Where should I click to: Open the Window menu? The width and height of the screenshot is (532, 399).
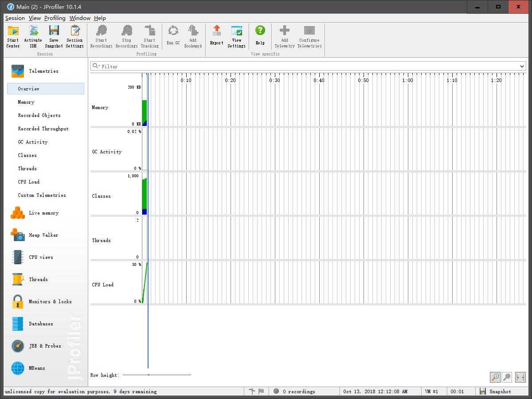[x=80, y=18]
